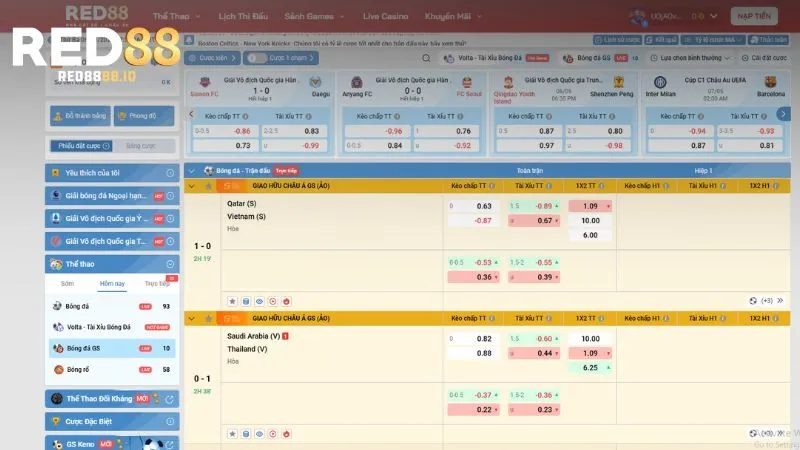Favorite the second GIAO HỮU CHÂU Á league star
This screenshot has height=450, width=800.
pos(208,319)
